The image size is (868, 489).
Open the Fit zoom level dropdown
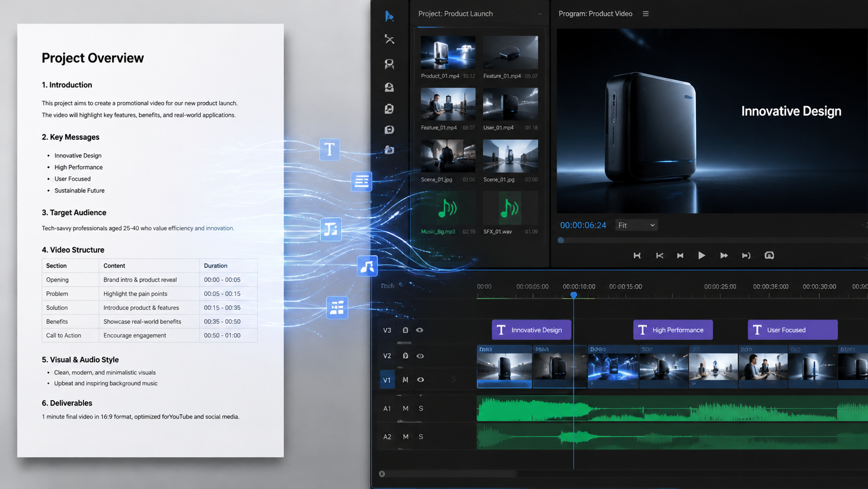pyautogui.click(x=636, y=225)
